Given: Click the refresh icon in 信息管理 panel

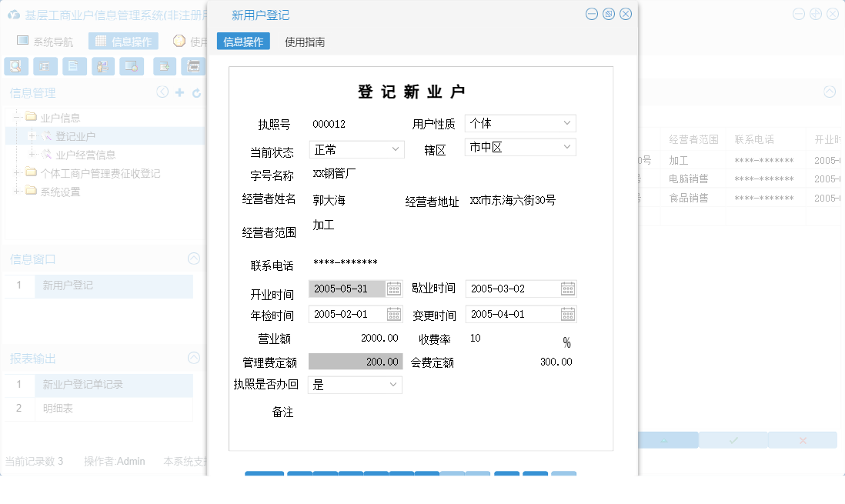Looking at the screenshot, I should point(195,92).
